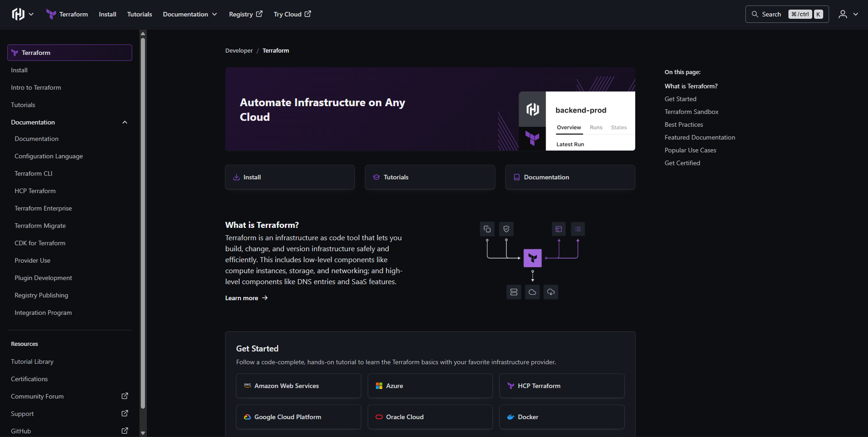This screenshot has height=437, width=868.
Task: Click the magnifier search icon
Action: point(755,14)
